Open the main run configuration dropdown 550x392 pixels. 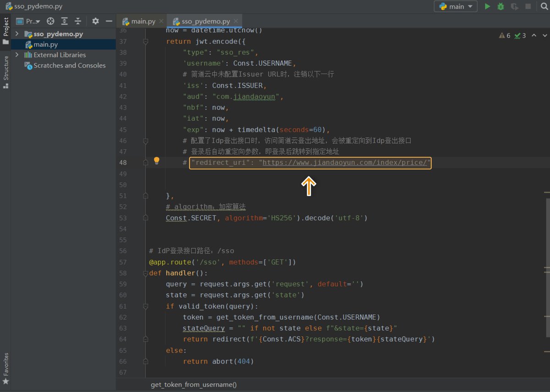[x=456, y=6]
